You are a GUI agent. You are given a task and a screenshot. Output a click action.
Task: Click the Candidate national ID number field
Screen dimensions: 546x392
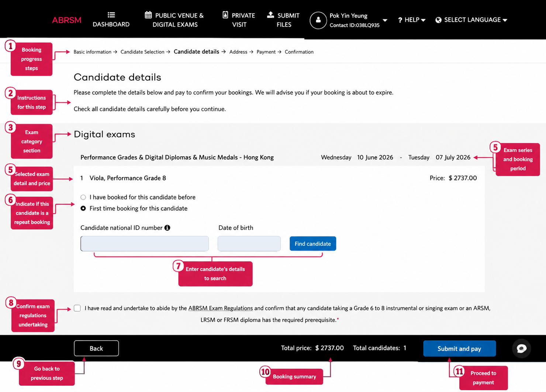[x=145, y=244]
